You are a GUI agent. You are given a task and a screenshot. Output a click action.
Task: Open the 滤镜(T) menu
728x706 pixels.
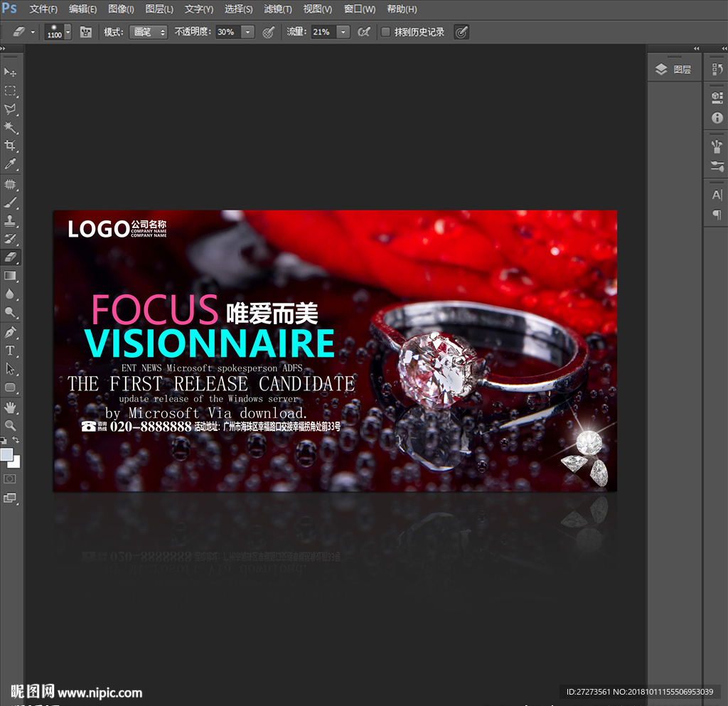277,9
